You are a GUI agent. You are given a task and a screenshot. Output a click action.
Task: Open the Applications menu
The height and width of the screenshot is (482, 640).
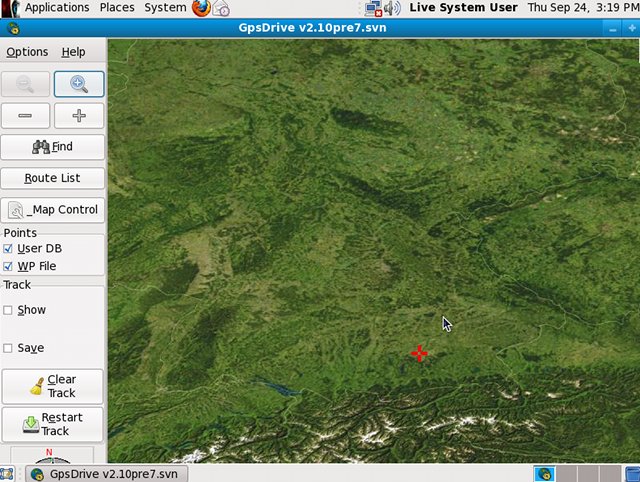(57, 7)
